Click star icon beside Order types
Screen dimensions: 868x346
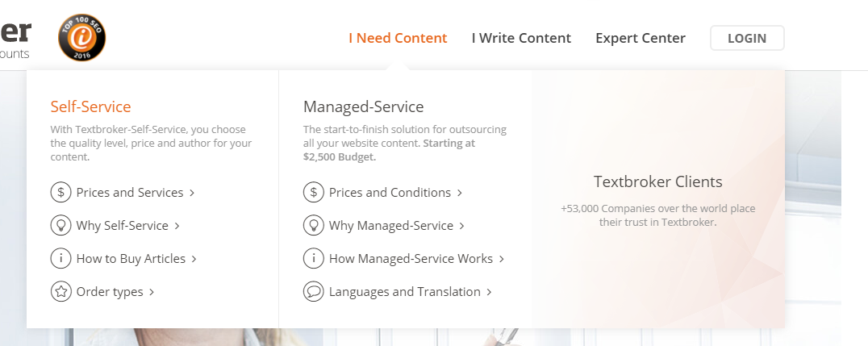[61, 292]
